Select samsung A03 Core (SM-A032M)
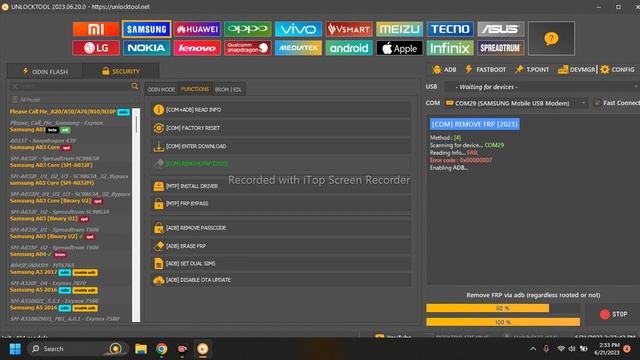 pyautogui.click(x=52, y=183)
